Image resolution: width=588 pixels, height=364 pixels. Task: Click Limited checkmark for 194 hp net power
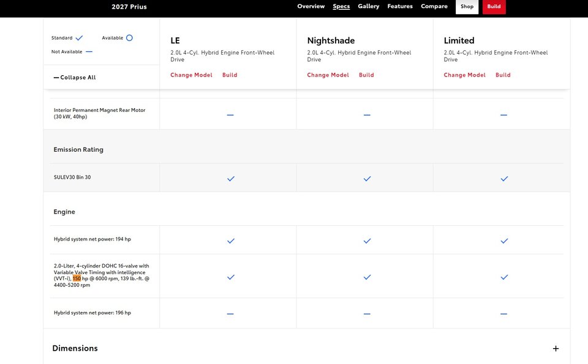[x=504, y=241]
